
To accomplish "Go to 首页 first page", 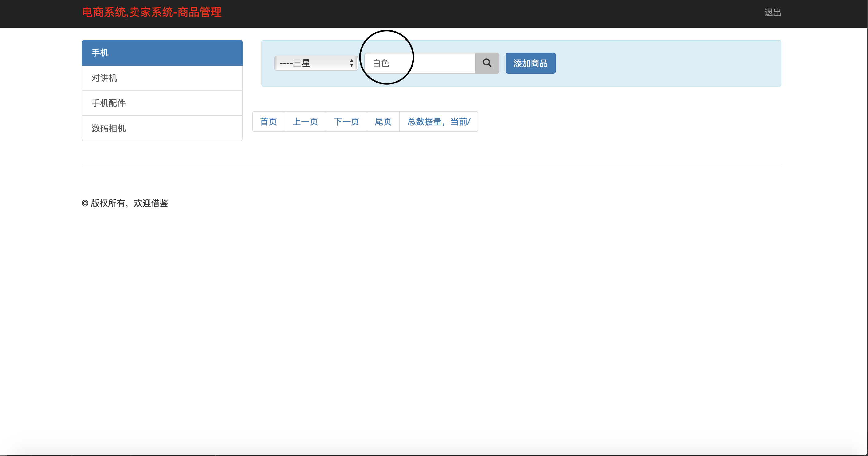I will pyautogui.click(x=268, y=122).
